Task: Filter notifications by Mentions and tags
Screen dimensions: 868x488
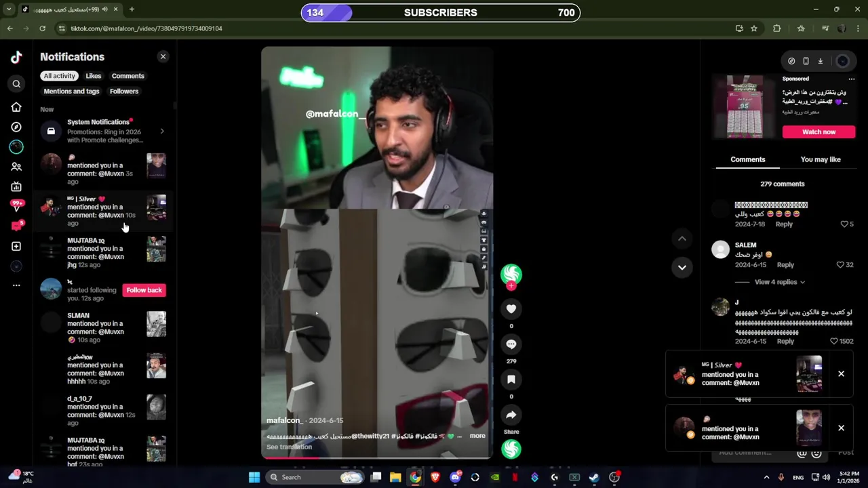Action: coord(71,91)
